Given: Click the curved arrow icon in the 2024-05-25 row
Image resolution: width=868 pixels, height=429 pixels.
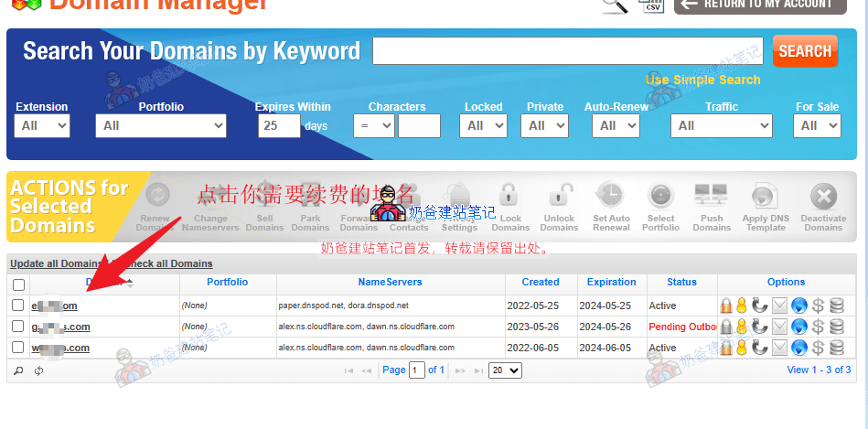Looking at the screenshot, I should [x=760, y=306].
